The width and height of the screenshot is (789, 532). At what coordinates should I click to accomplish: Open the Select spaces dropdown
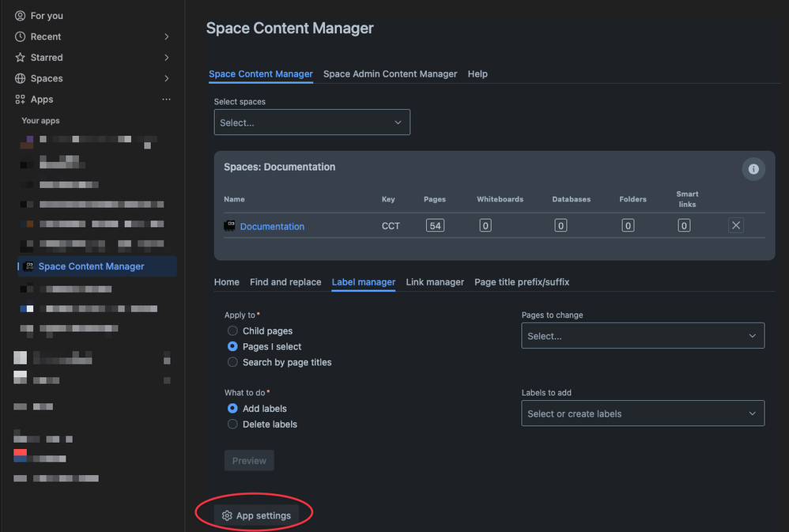(311, 123)
